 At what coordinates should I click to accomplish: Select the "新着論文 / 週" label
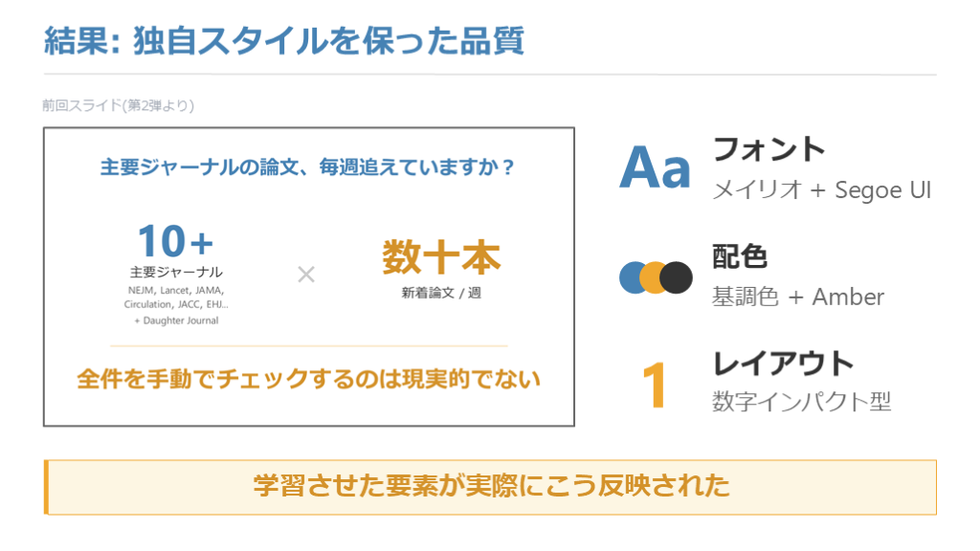441,293
